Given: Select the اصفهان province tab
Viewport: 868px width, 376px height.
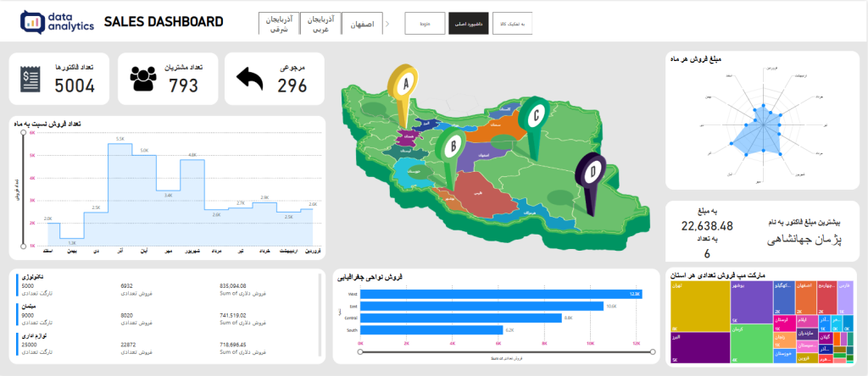Looking at the screenshot, I should 362,24.
